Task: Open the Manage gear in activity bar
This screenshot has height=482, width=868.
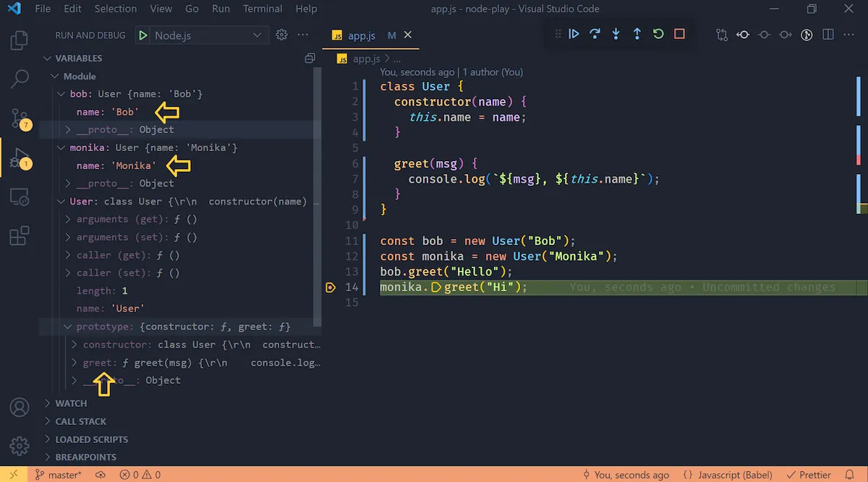Action: (x=20, y=446)
